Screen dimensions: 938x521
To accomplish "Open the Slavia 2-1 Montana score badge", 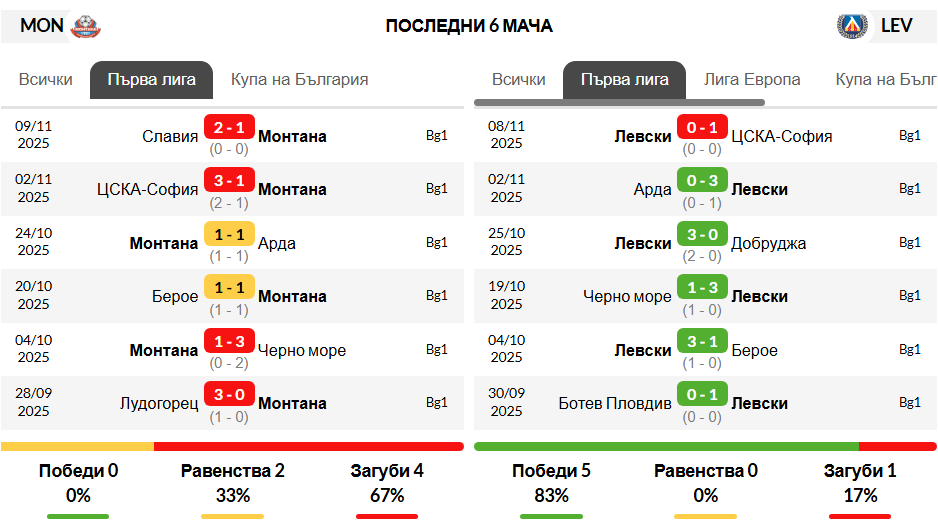I will click(x=229, y=127).
